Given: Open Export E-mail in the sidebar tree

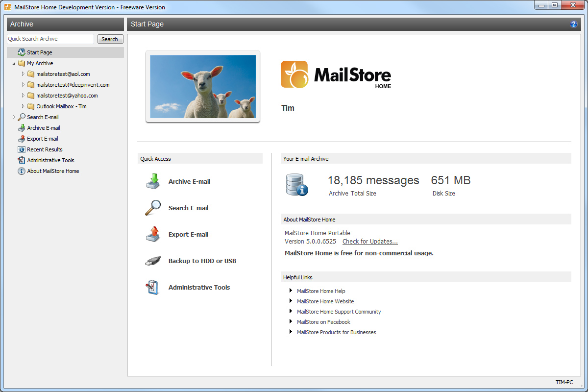Looking at the screenshot, I should click(43, 139).
